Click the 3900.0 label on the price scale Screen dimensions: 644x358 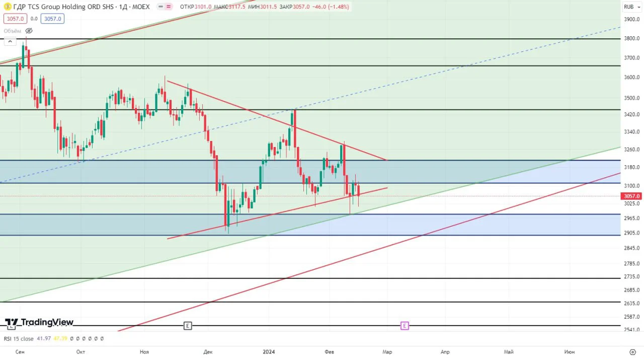click(631, 19)
